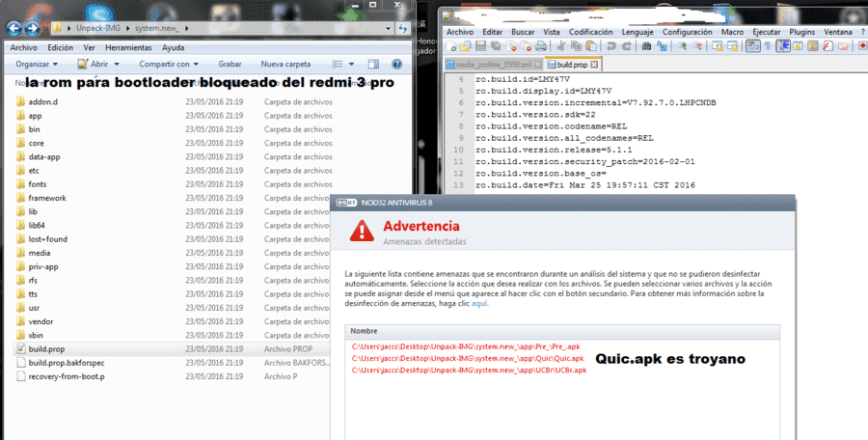
Task: Select the Pre_.apk threat entry
Action: pos(466,347)
